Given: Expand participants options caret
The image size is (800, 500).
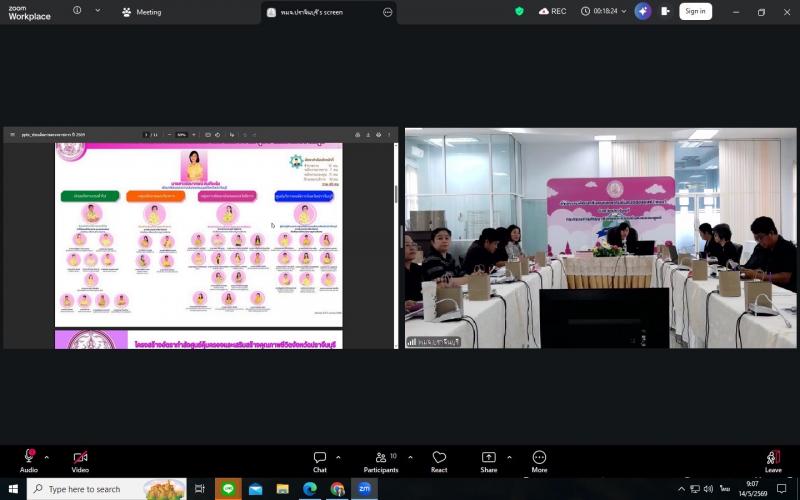Looking at the screenshot, I should click(410, 457).
